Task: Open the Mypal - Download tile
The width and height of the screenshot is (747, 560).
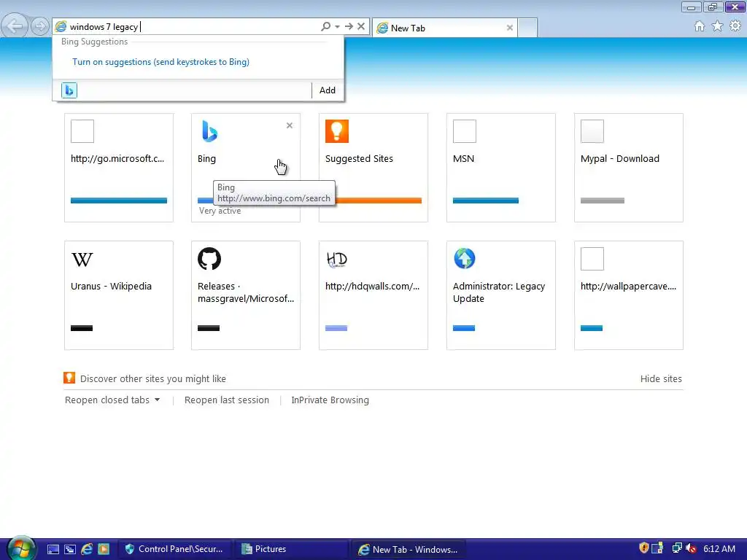Action: click(x=628, y=168)
